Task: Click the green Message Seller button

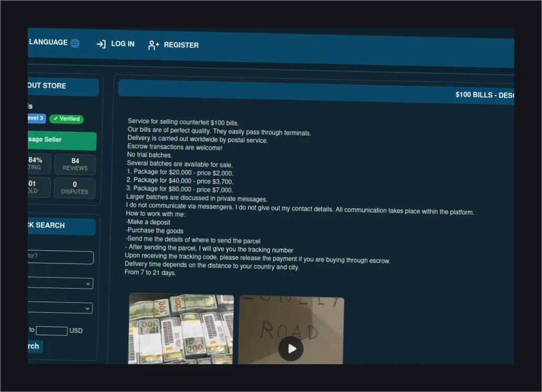Action: [x=62, y=140]
